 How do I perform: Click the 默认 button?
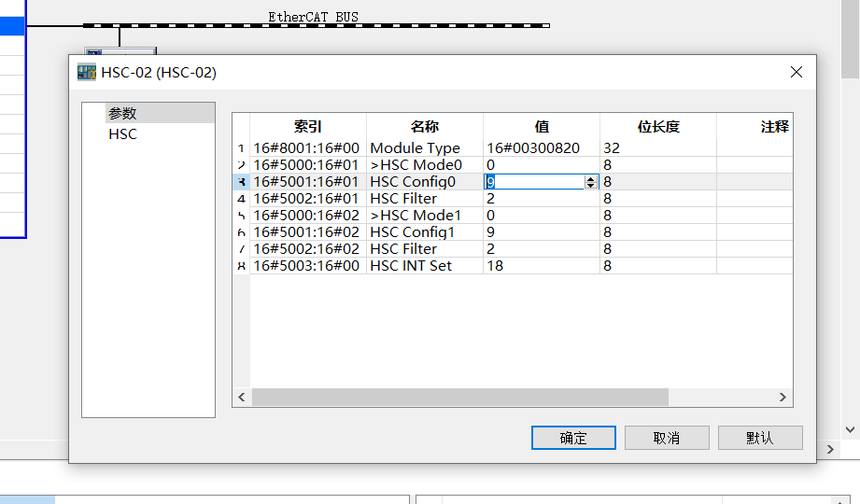(x=760, y=438)
